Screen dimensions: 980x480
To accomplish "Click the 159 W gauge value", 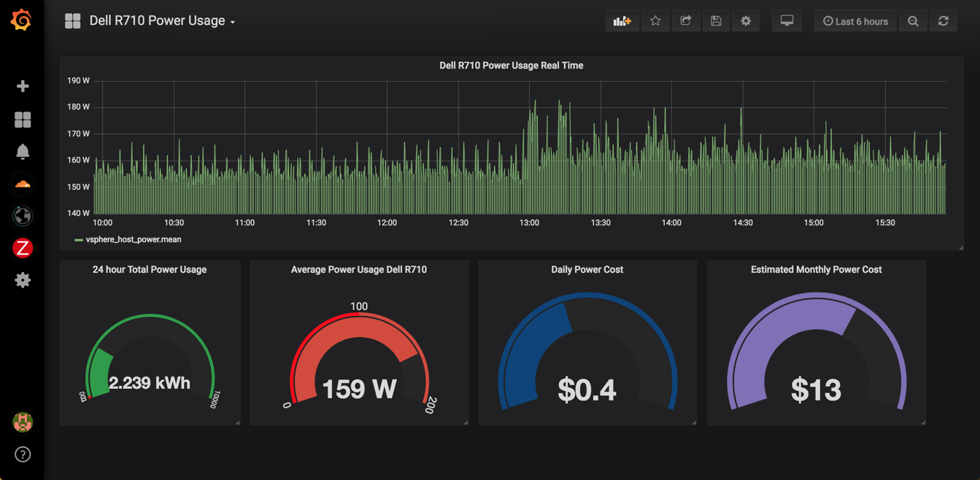I will 359,389.
